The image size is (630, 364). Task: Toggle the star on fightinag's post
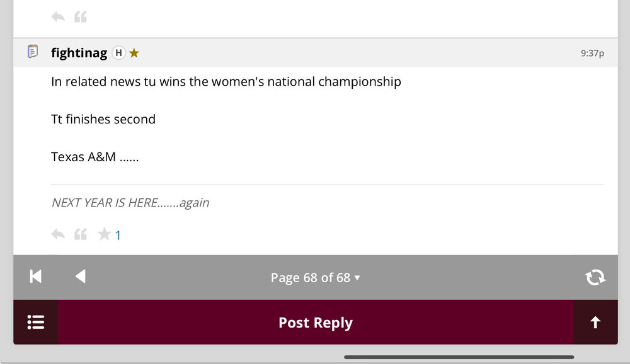point(104,235)
